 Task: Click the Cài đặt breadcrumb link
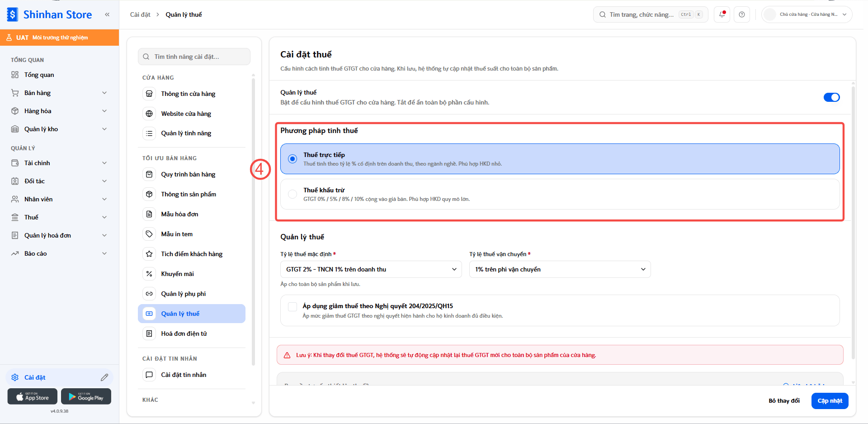pyautogui.click(x=140, y=14)
